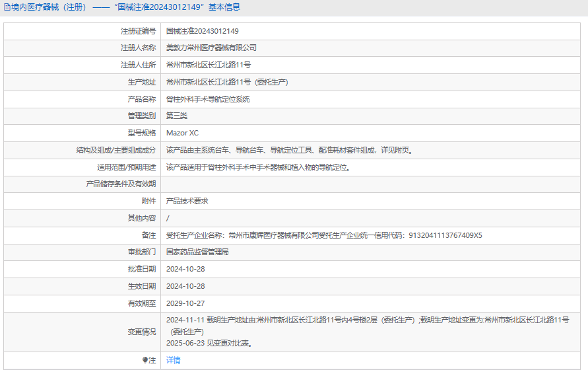
Task: Click the document icon before 境内医疗器械 title
Action: [x=7, y=7]
